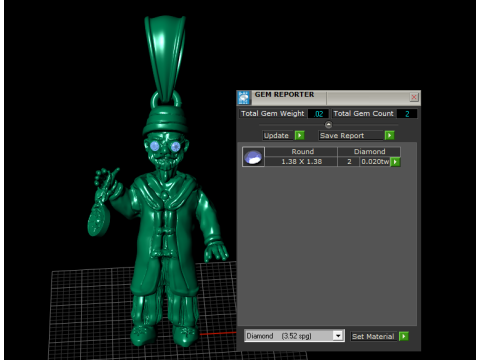Viewport: 480px width, 360px height.
Task: Click the GEM REPORTER title bar text
Action: [284, 95]
